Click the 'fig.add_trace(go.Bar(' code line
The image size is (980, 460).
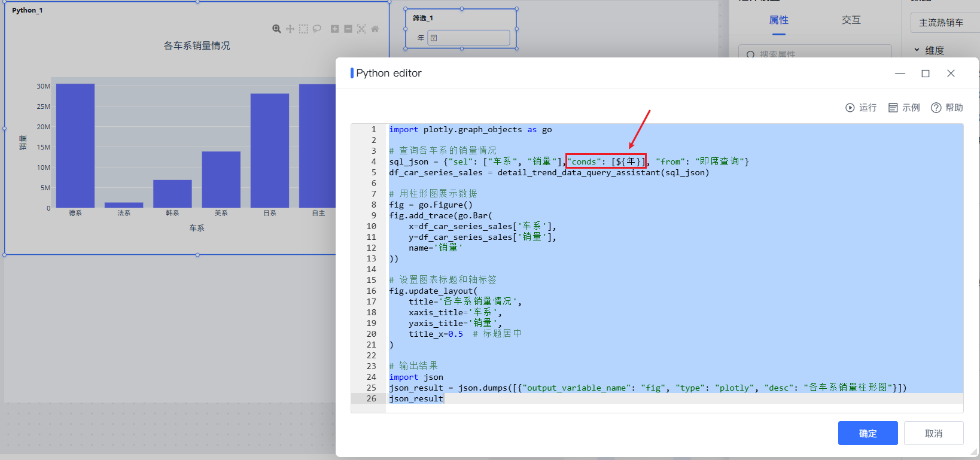[441, 215]
